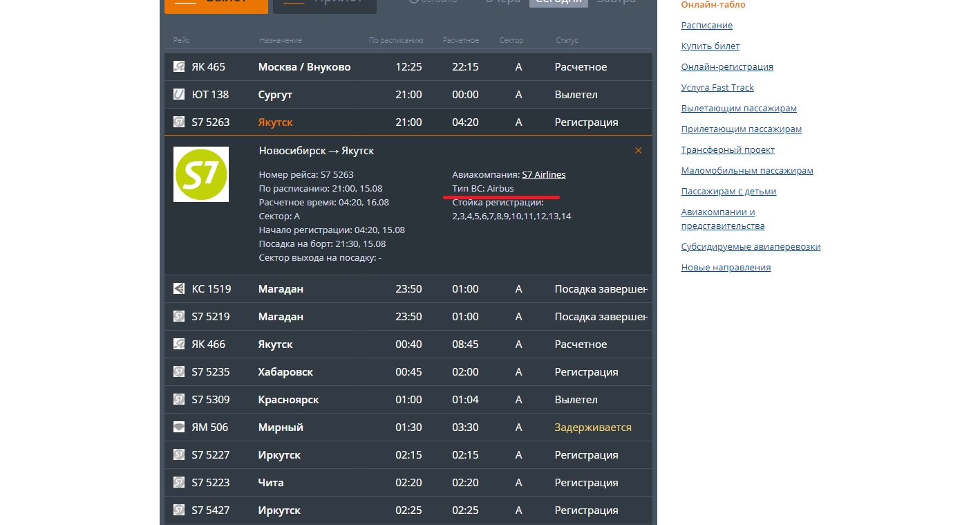Switch to the dark Прилет arrivals tab
Screen dimensions: 980x525
[x=325, y=6]
